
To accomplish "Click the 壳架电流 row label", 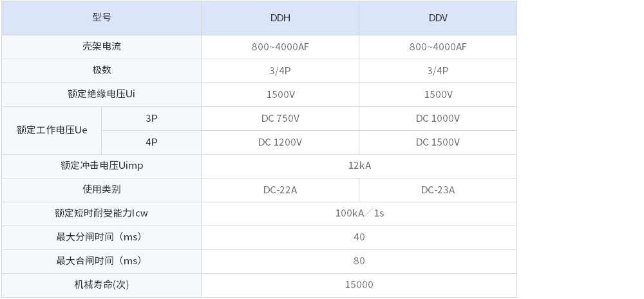I will coord(102,47).
